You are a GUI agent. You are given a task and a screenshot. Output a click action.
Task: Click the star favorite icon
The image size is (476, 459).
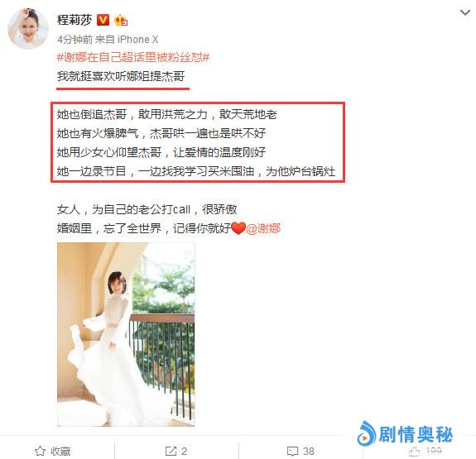40,451
